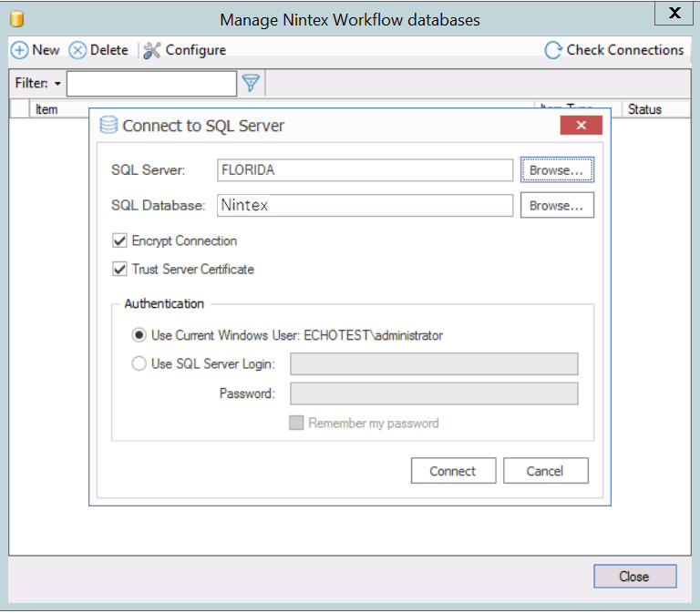Click the SQL Database text field
Viewport: 700px width, 613px height.
(365, 206)
